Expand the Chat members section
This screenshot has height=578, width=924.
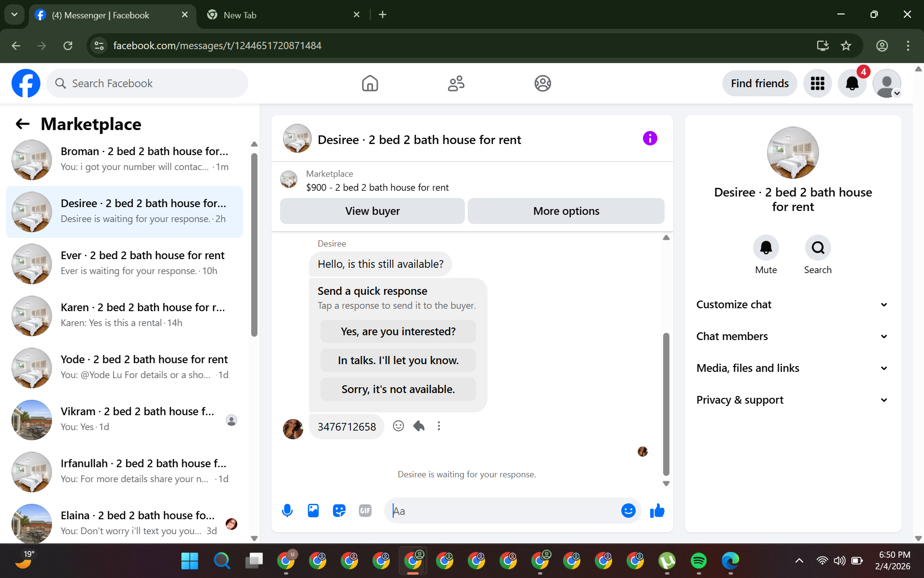(x=792, y=336)
